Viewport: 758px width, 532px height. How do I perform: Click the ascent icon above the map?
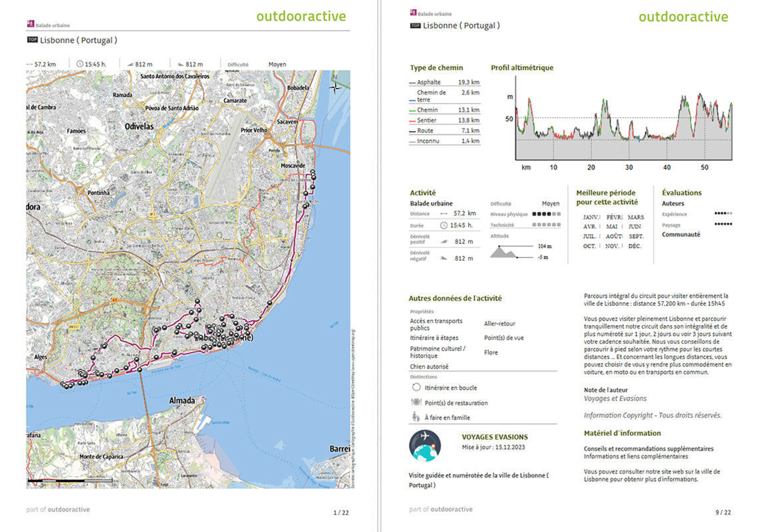pyautogui.click(x=130, y=64)
